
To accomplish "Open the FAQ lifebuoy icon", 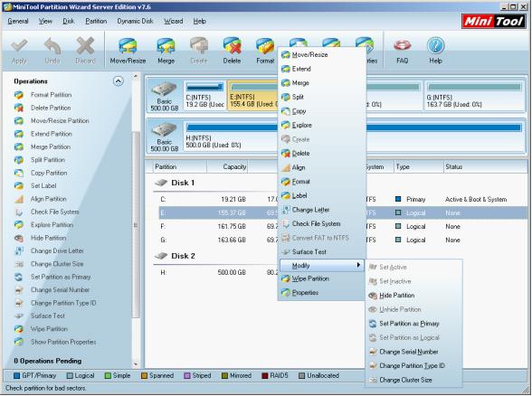I will tap(403, 46).
